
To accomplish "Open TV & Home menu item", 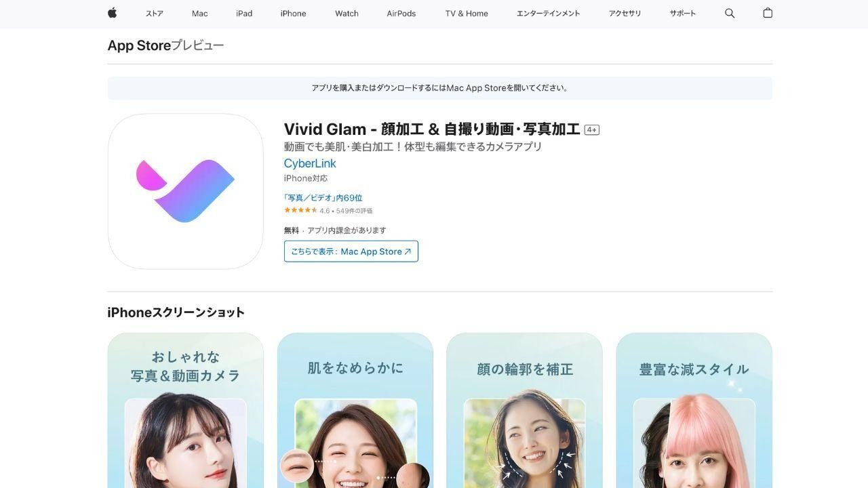I will point(467,14).
